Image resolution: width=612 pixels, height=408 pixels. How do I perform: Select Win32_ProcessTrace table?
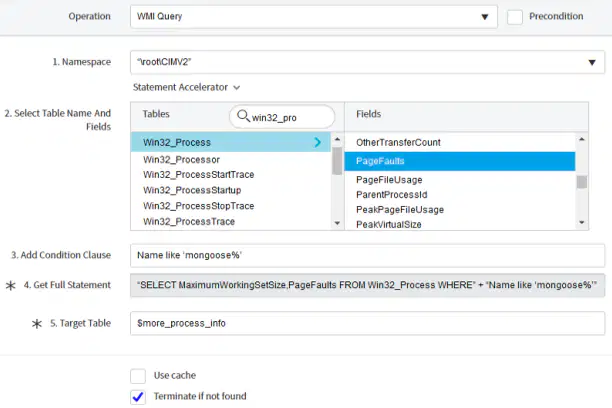pos(189,221)
